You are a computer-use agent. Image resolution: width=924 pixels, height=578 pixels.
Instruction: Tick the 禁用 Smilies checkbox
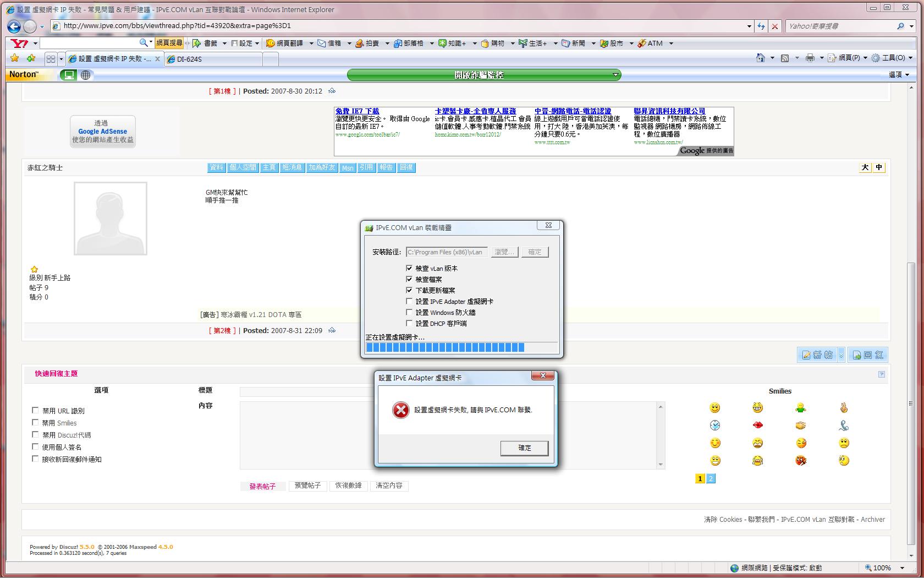coord(35,423)
